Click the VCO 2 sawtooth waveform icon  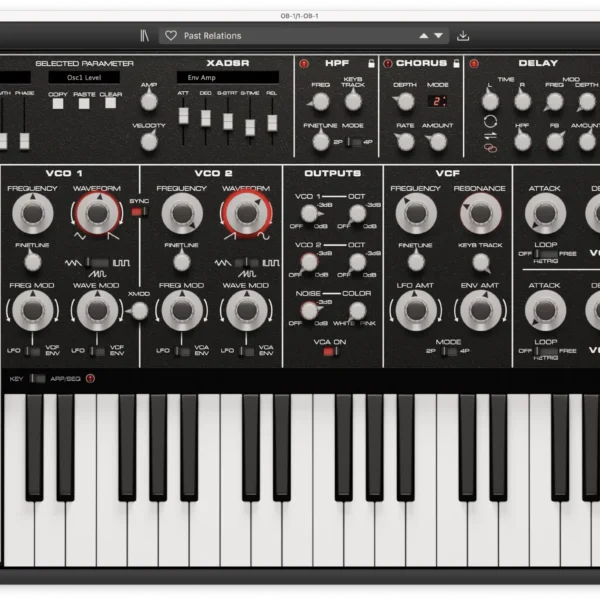tap(230, 236)
